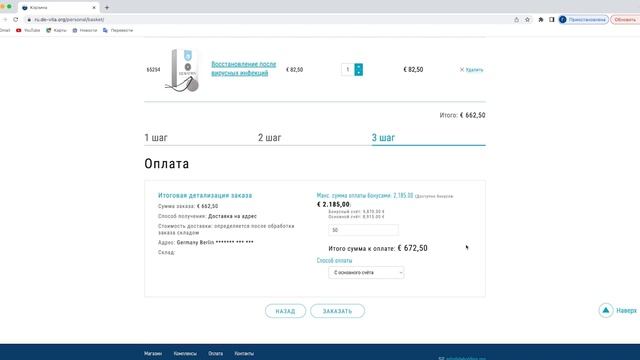Bookmark this page with the star icon
Image resolution: width=640 pixels, height=360 pixels.
(x=527, y=20)
